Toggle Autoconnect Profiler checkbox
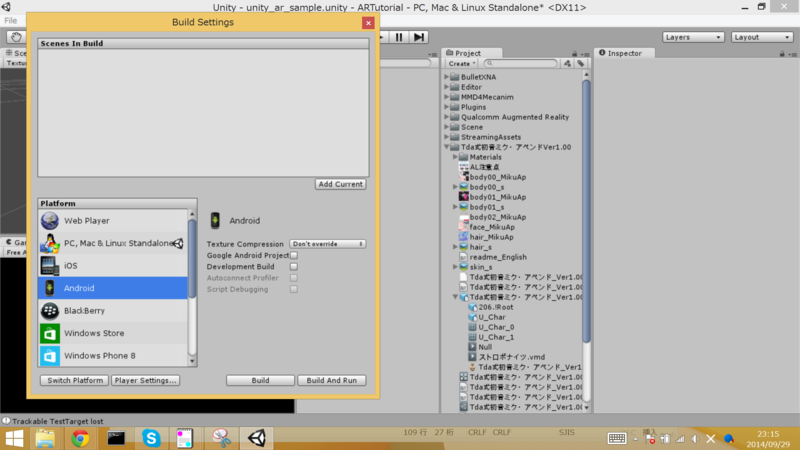This screenshot has width=800, height=450. click(294, 278)
